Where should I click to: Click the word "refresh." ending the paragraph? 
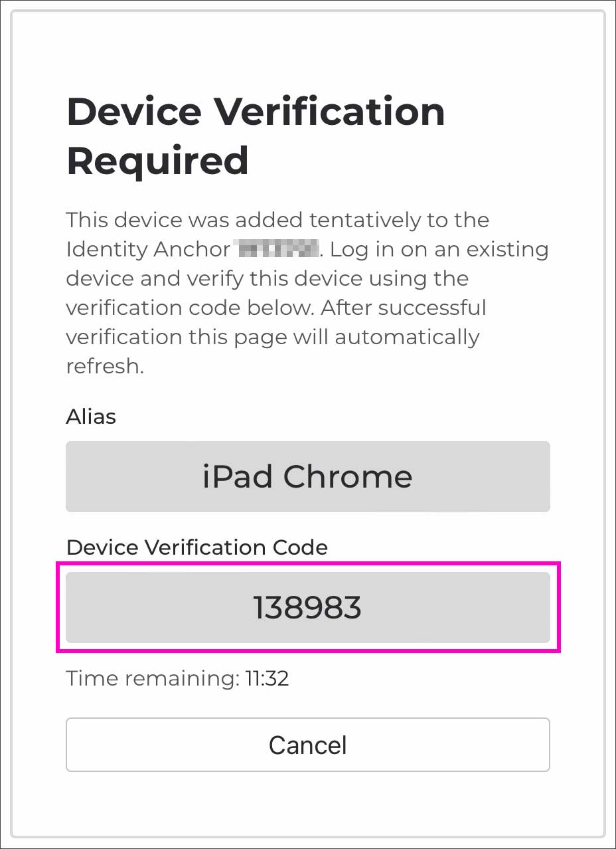[x=104, y=366]
